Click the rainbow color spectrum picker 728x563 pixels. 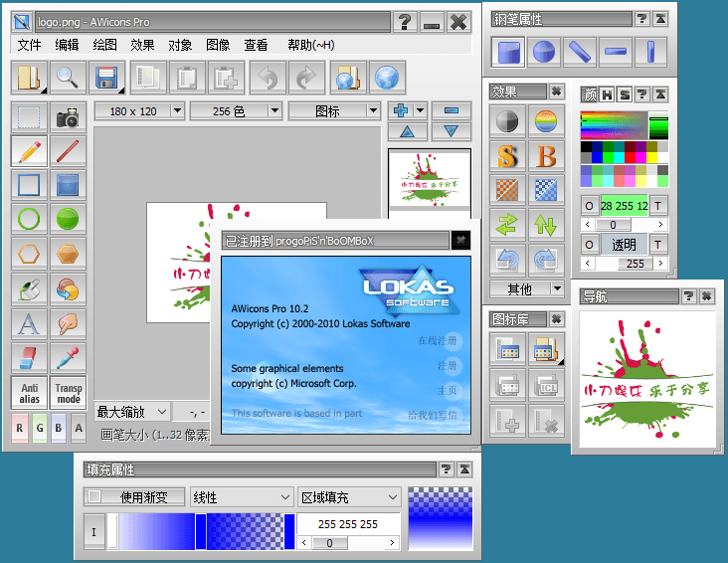[x=613, y=125]
